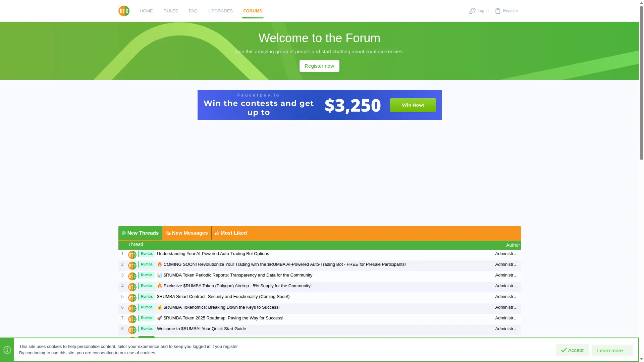
Task: Click the cookie notice info icon
Action: click(x=7, y=350)
